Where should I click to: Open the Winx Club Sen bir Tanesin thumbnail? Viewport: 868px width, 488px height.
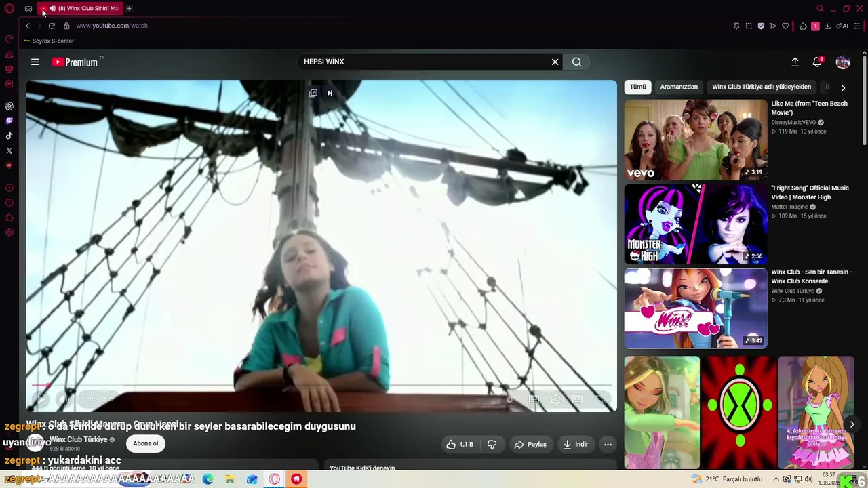[696, 308]
